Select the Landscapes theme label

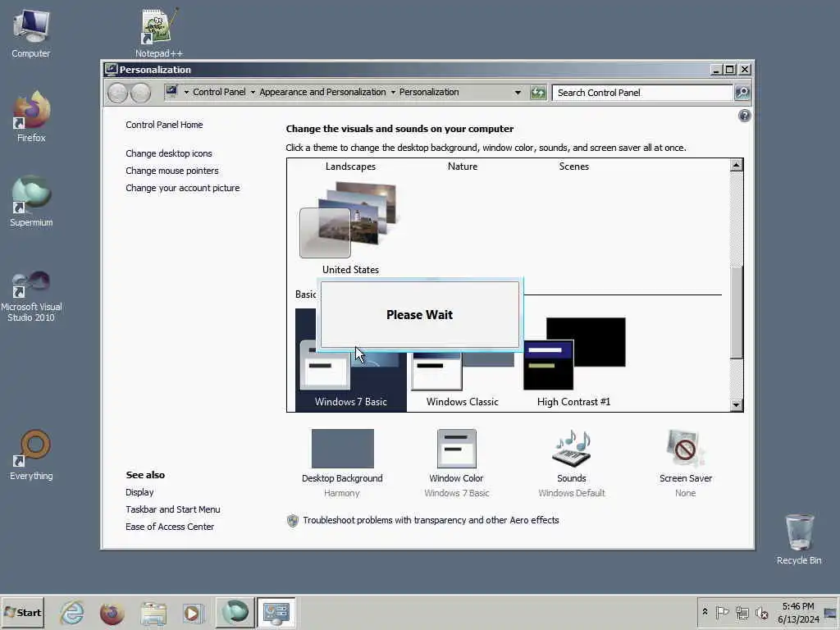coord(350,167)
